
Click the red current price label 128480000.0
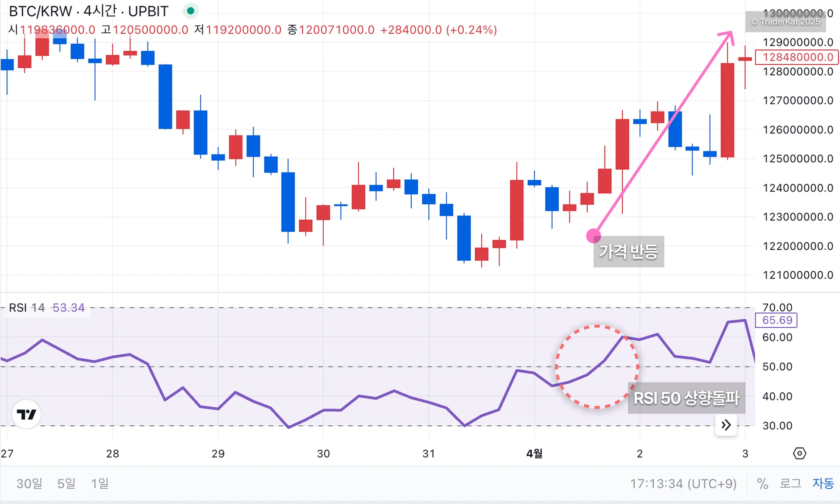point(797,57)
